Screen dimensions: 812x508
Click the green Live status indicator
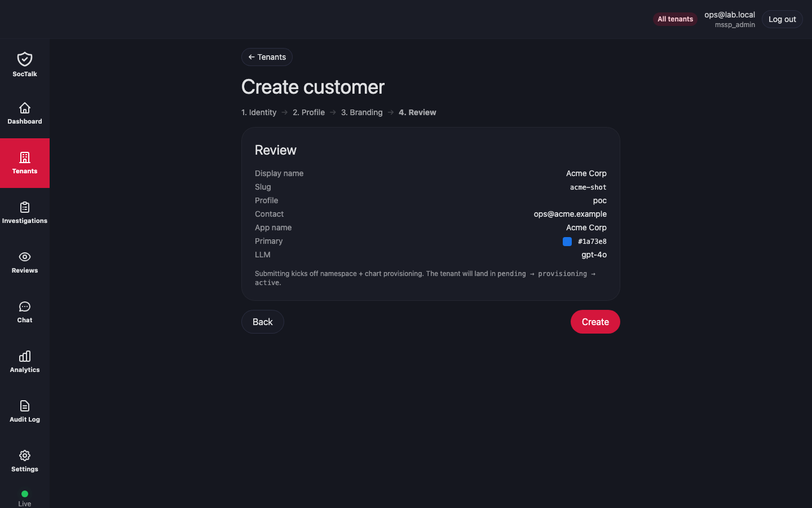[25, 494]
